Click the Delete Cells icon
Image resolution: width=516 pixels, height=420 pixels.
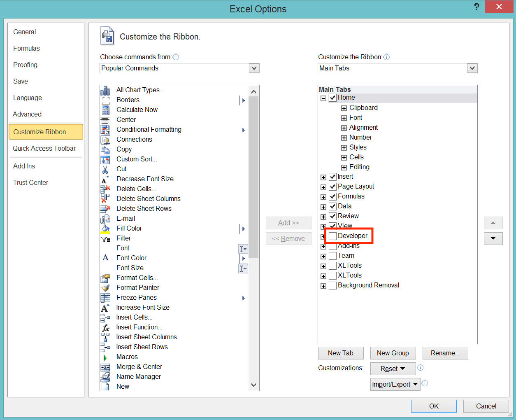coord(105,189)
